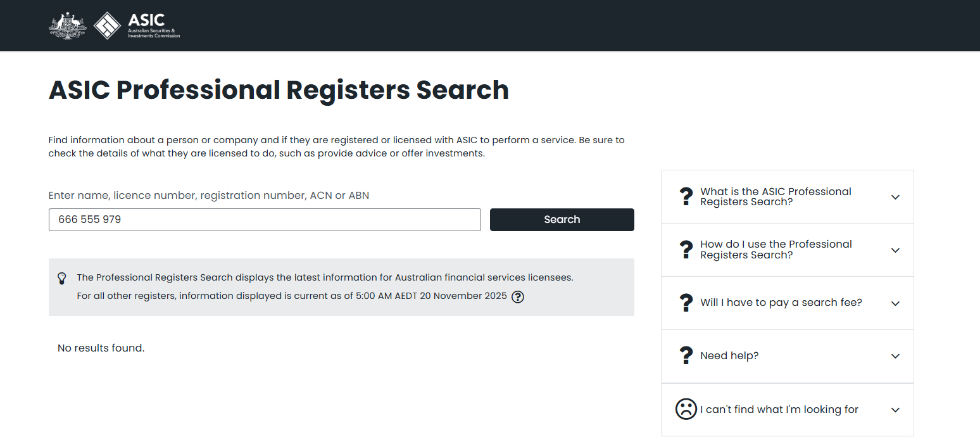Expand the 'Will I have to pay a search fee?' chevron

click(895, 303)
